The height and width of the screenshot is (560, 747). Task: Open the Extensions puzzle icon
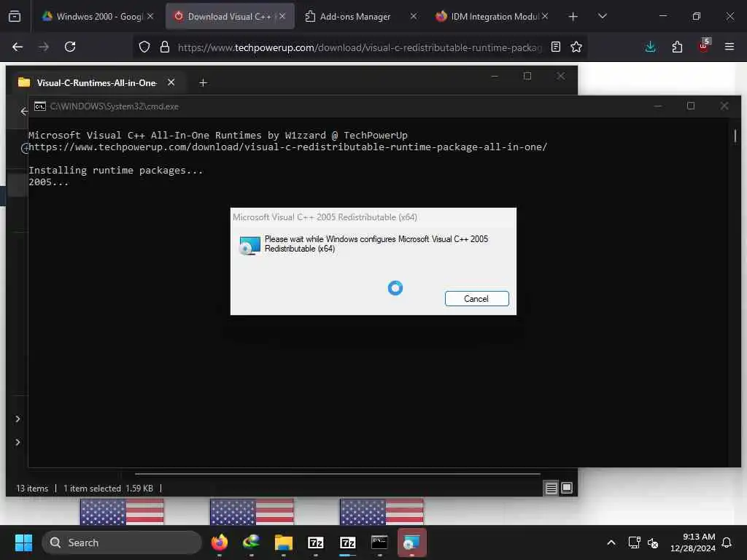[677, 47]
